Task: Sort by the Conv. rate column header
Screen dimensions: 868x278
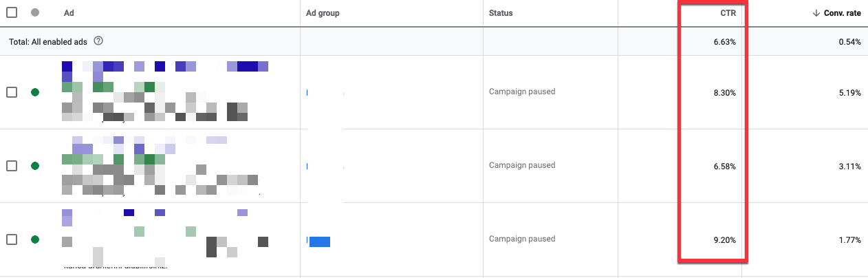Action: 843,13
